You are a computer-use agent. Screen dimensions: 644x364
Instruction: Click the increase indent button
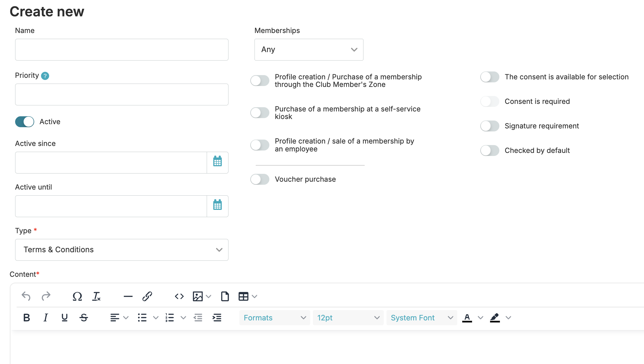[217, 318]
